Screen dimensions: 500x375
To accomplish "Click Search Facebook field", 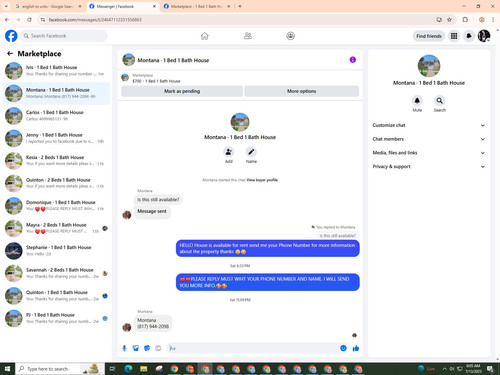I will (x=64, y=36).
